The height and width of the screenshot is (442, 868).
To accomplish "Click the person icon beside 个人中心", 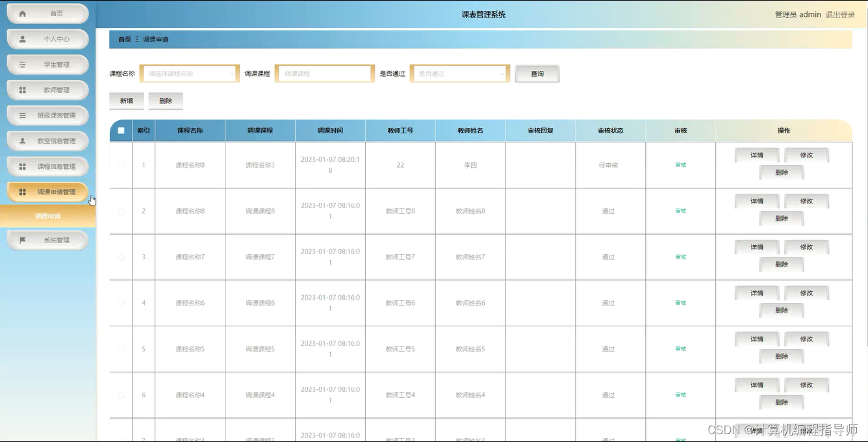I will tap(23, 39).
